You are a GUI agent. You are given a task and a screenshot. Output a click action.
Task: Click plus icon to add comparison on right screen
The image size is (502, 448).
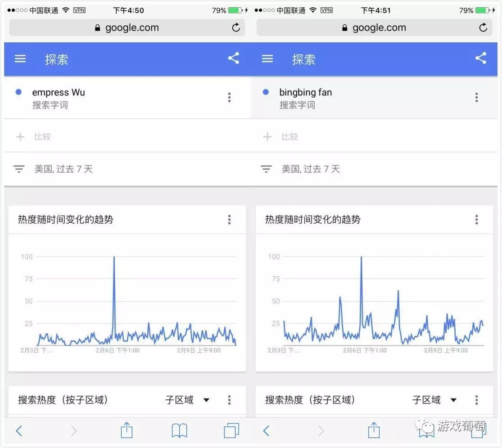coord(267,137)
